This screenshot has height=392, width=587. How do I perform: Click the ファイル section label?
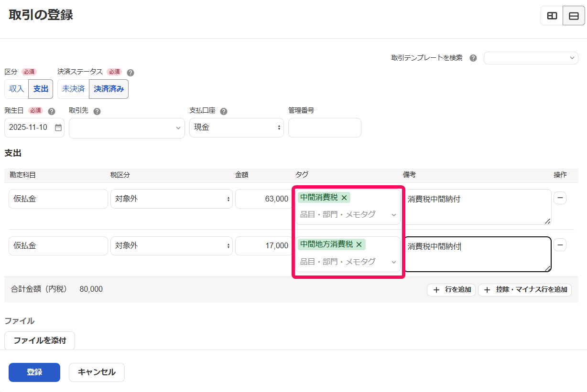(20, 321)
